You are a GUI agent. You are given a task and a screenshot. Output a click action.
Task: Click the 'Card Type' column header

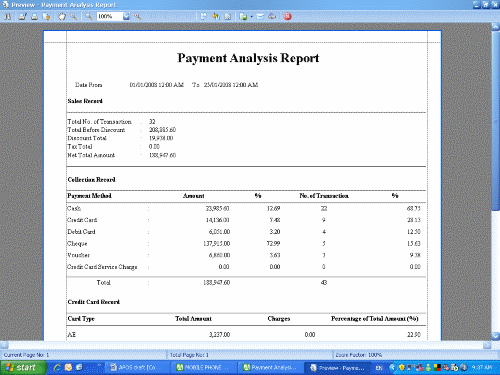click(81, 319)
